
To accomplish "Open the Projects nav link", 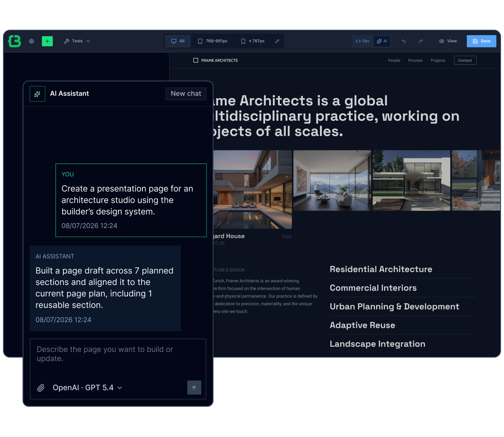I will coord(438,60).
